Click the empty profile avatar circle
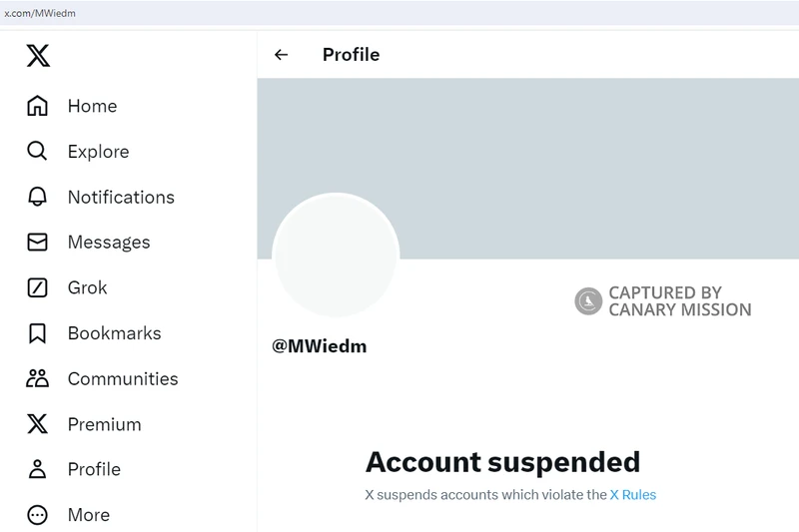The height and width of the screenshot is (532, 799). pyautogui.click(x=336, y=255)
